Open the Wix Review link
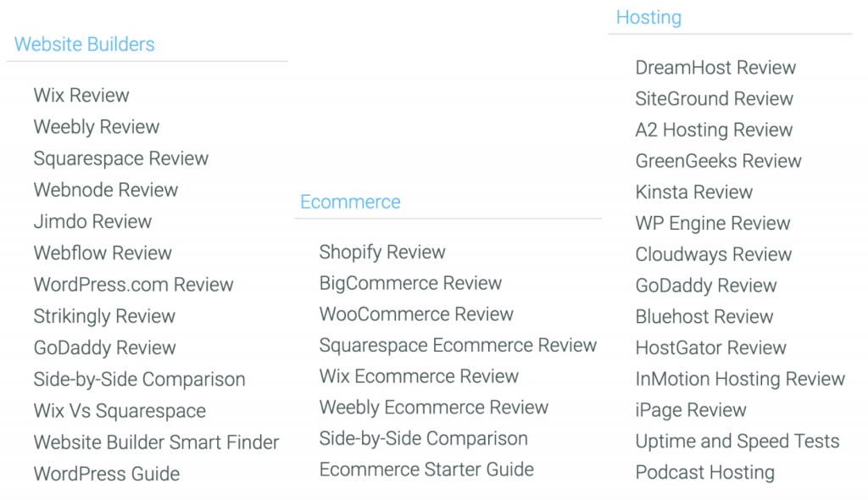The width and height of the screenshot is (868, 500). [x=81, y=95]
